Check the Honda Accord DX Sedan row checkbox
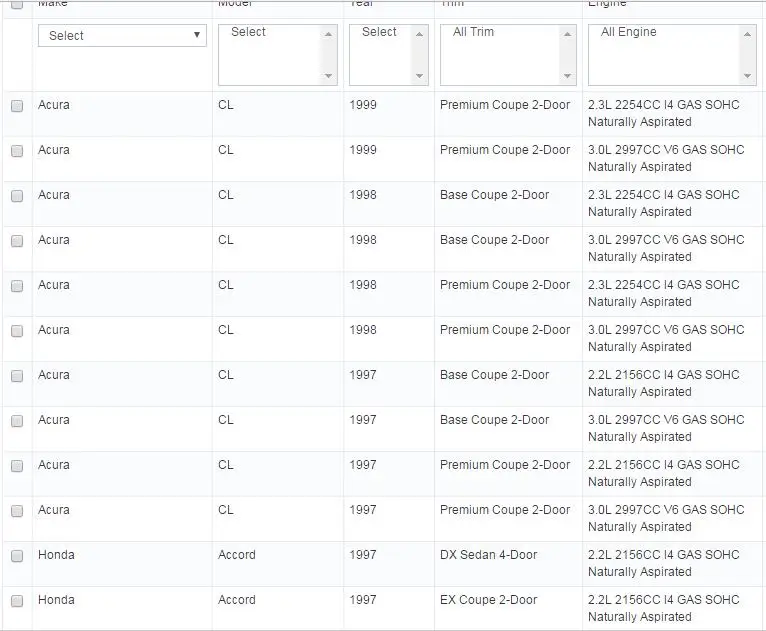The width and height of the screenshot is (766, 631). click(x=17, y=555)
